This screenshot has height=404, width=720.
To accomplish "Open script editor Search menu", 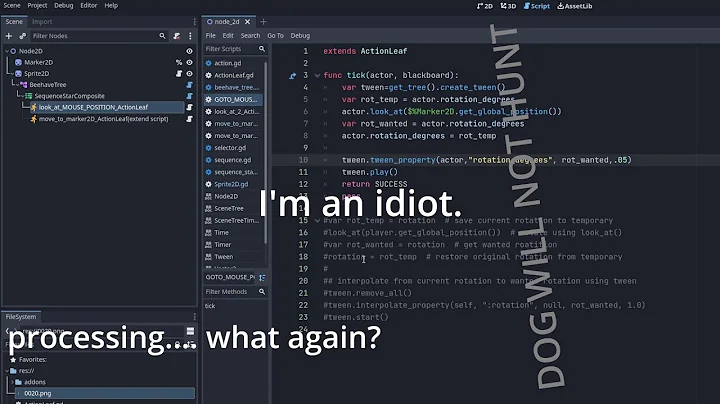I will (250, 35).
